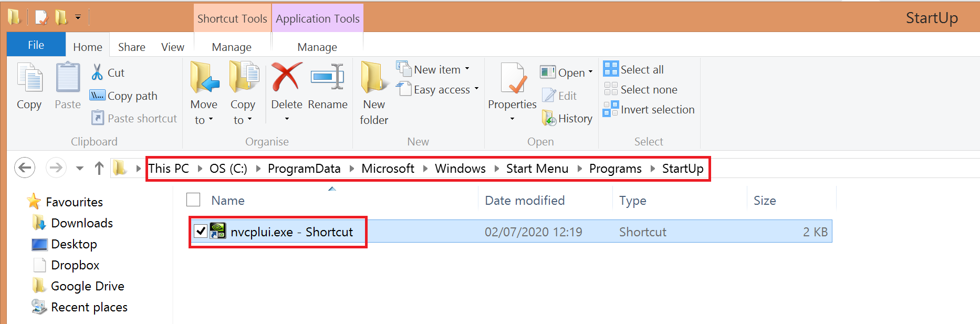Click the Easy access icon
This screenshot has height=324, width=980.
403,89
